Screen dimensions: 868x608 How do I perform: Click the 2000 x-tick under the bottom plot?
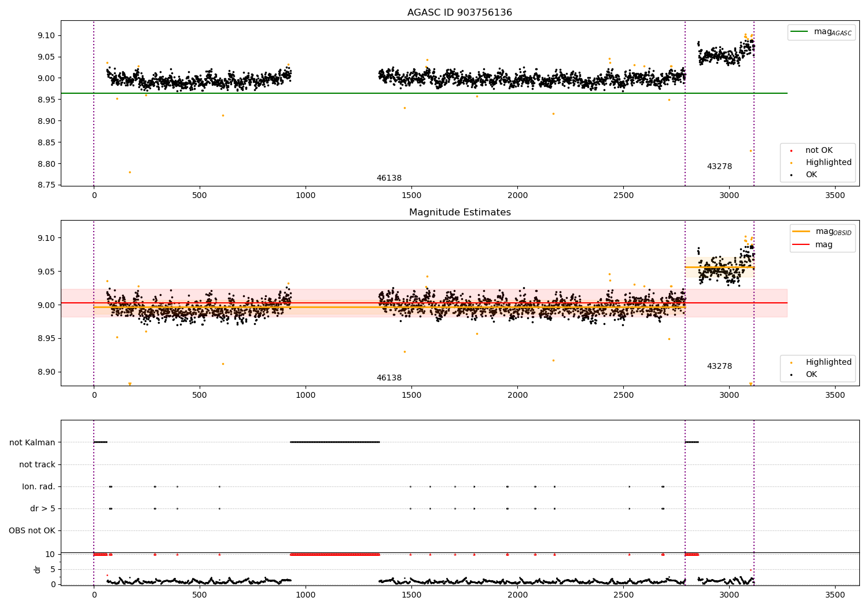point(517,595)
